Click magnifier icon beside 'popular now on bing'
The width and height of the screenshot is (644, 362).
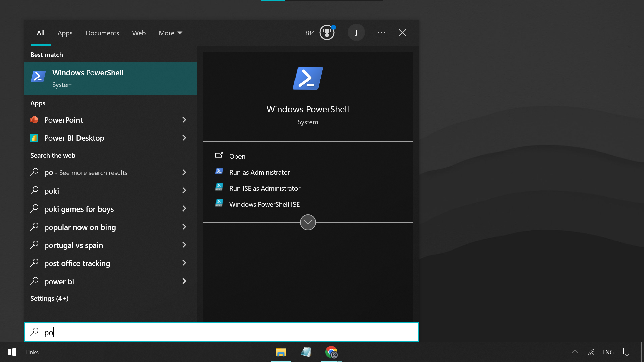(34, 227)
